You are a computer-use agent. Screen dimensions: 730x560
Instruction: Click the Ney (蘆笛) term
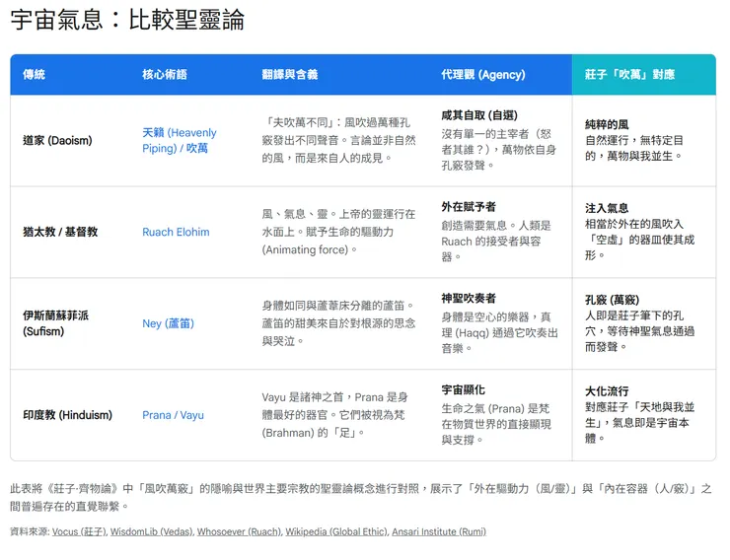[168, 323]
